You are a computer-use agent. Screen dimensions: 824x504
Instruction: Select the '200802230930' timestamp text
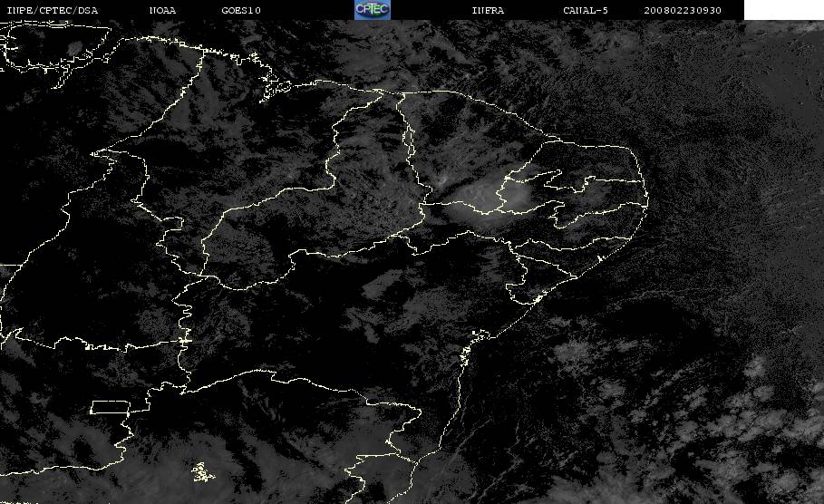click(x=683, y=10)
